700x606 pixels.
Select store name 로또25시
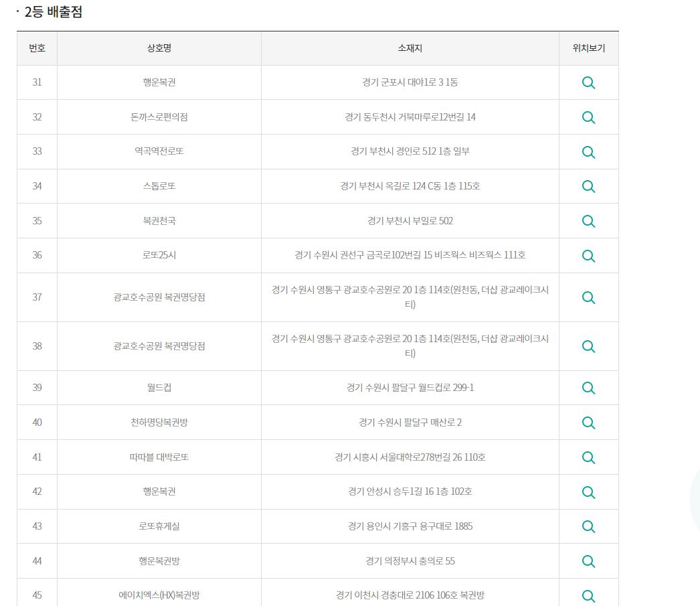(x=159, y=255)
